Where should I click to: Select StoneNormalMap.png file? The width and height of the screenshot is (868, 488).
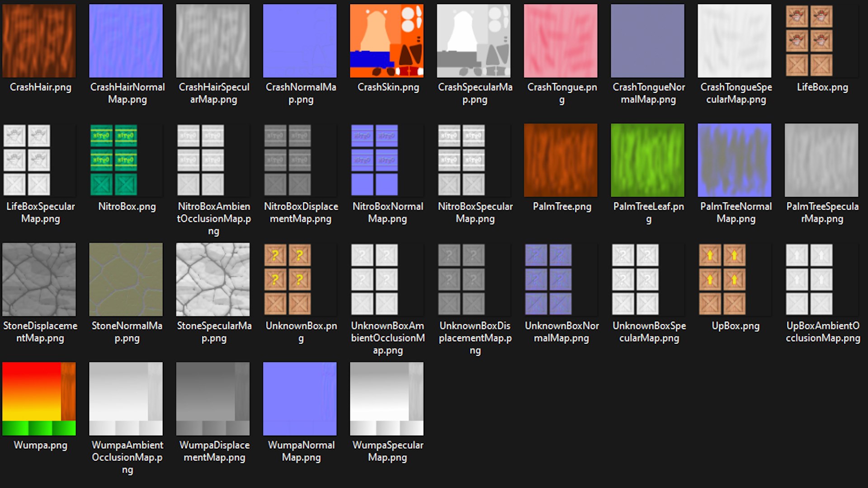pos(126,279)
